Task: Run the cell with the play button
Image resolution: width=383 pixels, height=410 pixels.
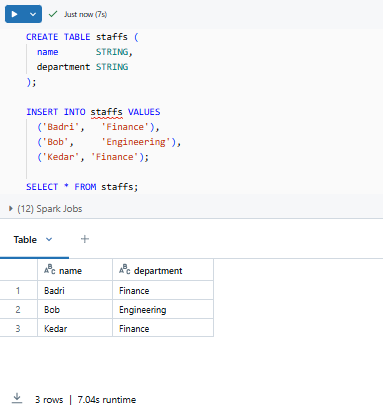Action: pos(15,14)
